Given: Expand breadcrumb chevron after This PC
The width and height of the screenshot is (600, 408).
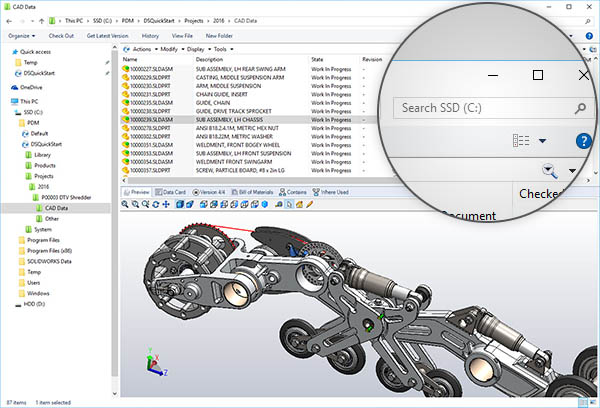Looking at the screenshot, I should pyautogui.click(x=88, y=21).
